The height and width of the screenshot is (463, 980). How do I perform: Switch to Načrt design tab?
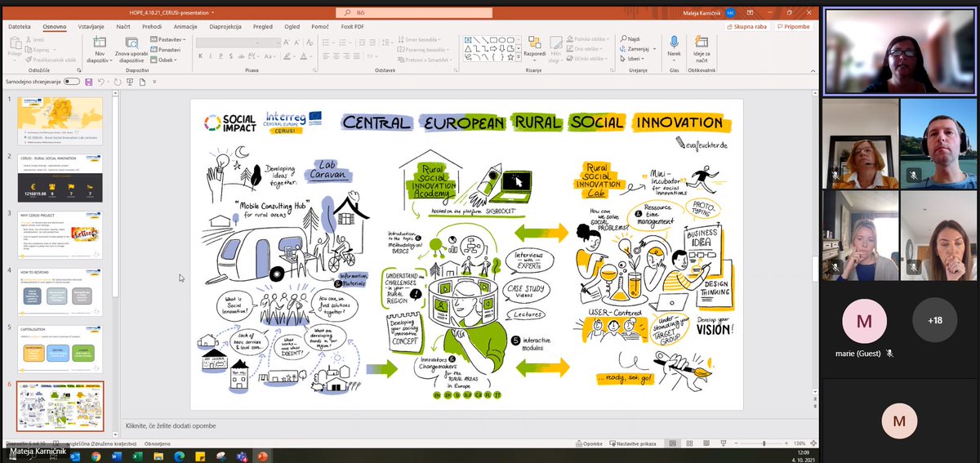tap(123, 26)
